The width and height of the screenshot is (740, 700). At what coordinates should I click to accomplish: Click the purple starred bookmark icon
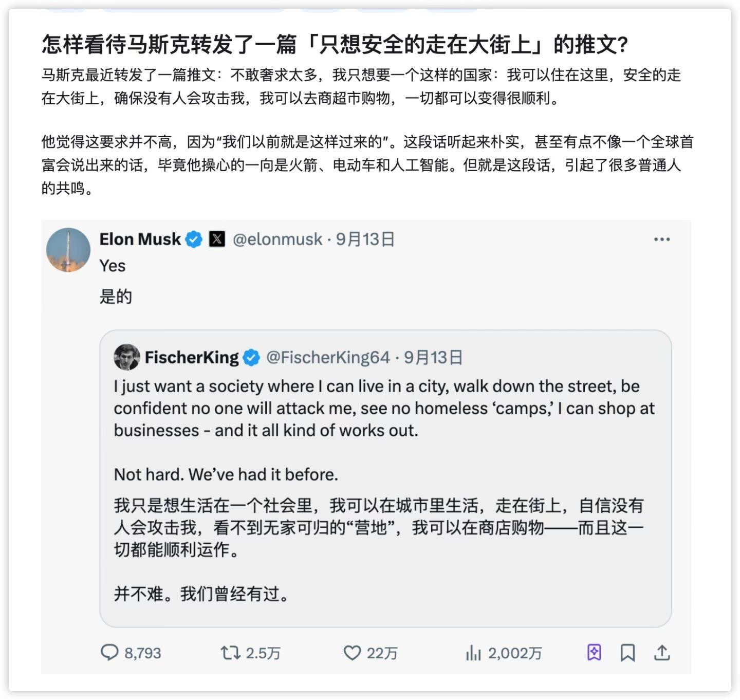594,653
